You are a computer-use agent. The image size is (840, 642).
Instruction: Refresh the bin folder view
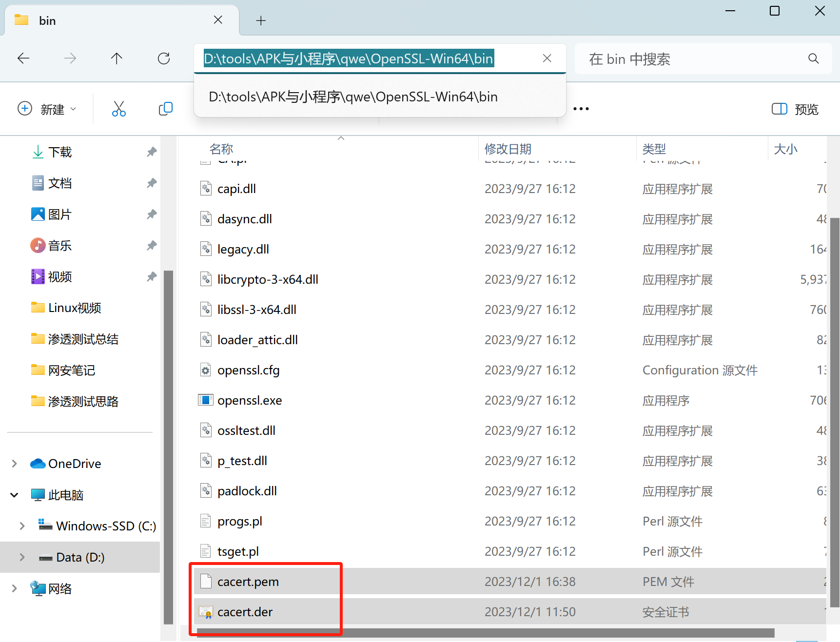click(x=164, y=58)
